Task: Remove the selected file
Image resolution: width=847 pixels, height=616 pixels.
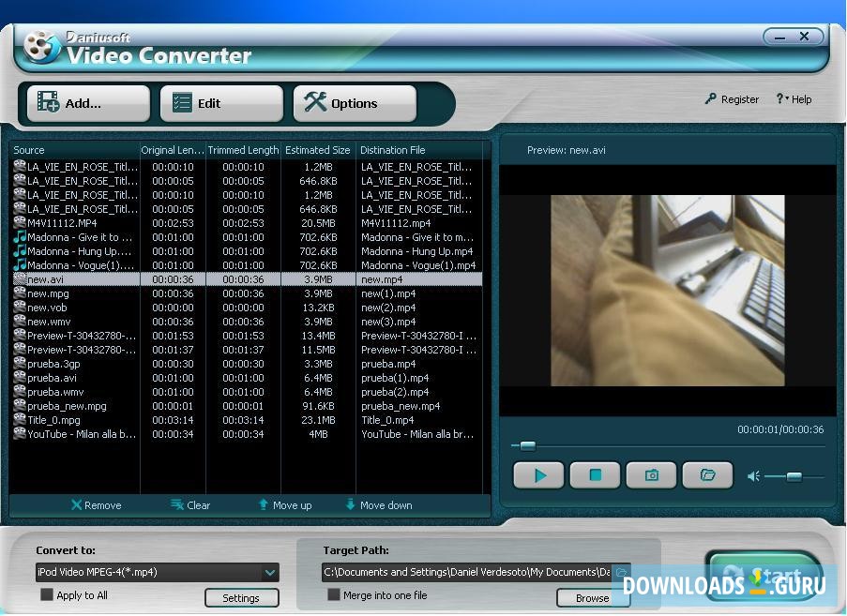Action: [x=97, y=505]
